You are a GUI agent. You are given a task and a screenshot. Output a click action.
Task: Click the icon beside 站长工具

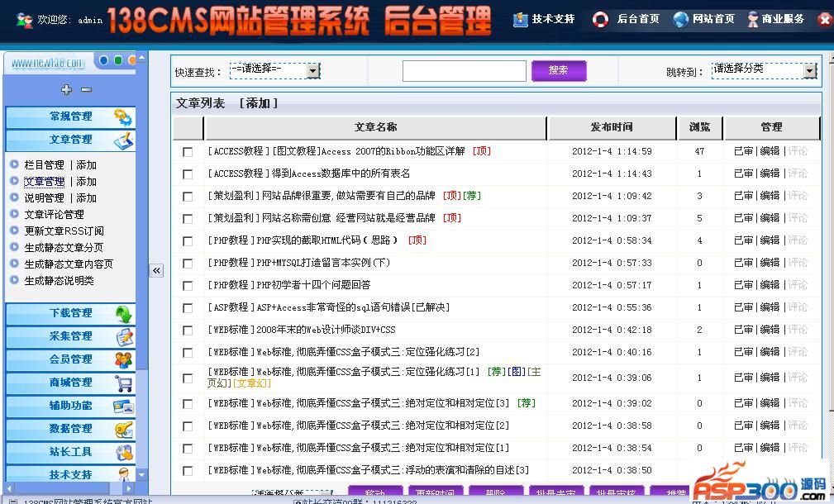click(124, 453)
